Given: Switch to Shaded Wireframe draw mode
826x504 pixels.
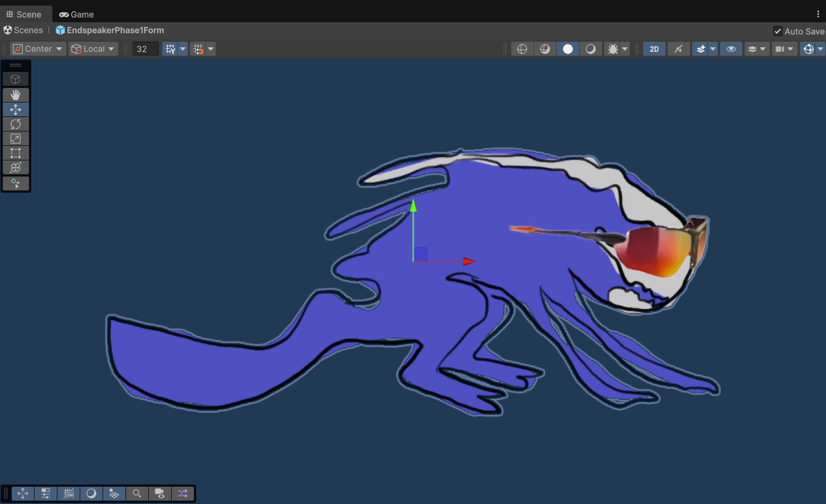Looking at the screenshot, I should click(x=545, y=49).
